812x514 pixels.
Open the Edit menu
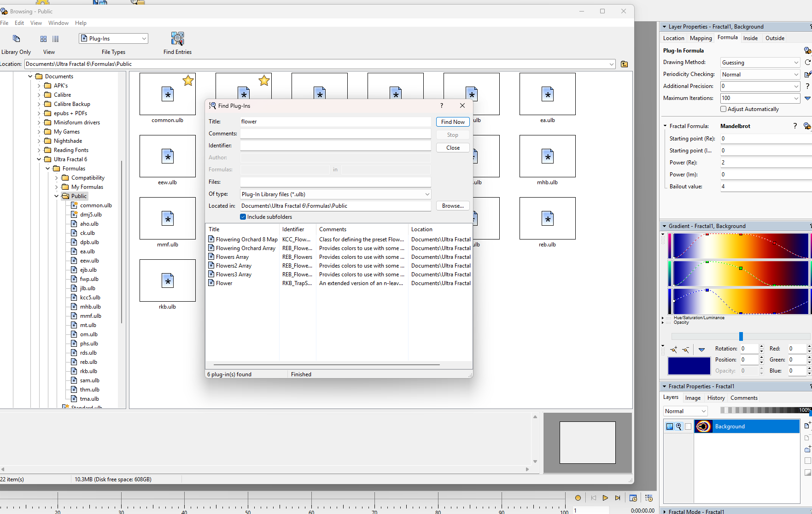click(x=19, y=23)
